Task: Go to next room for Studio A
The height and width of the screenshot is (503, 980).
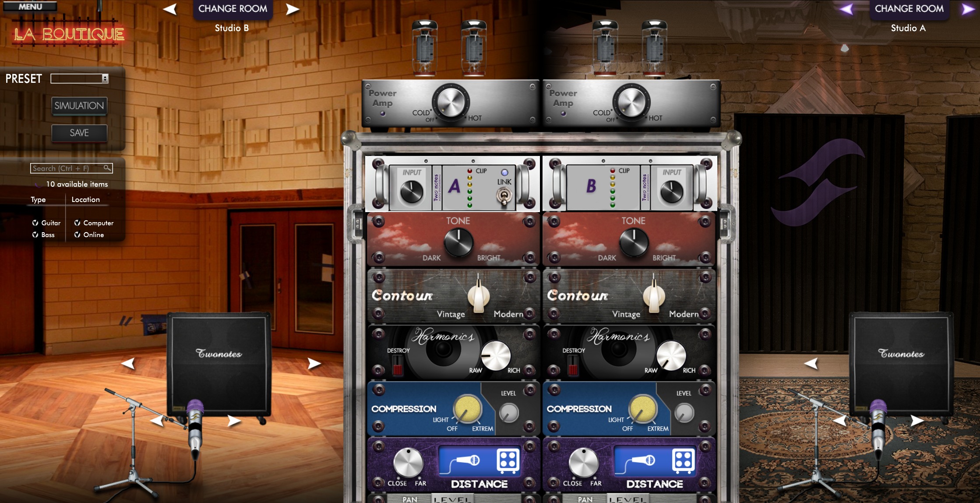Action: coord(968,9)
